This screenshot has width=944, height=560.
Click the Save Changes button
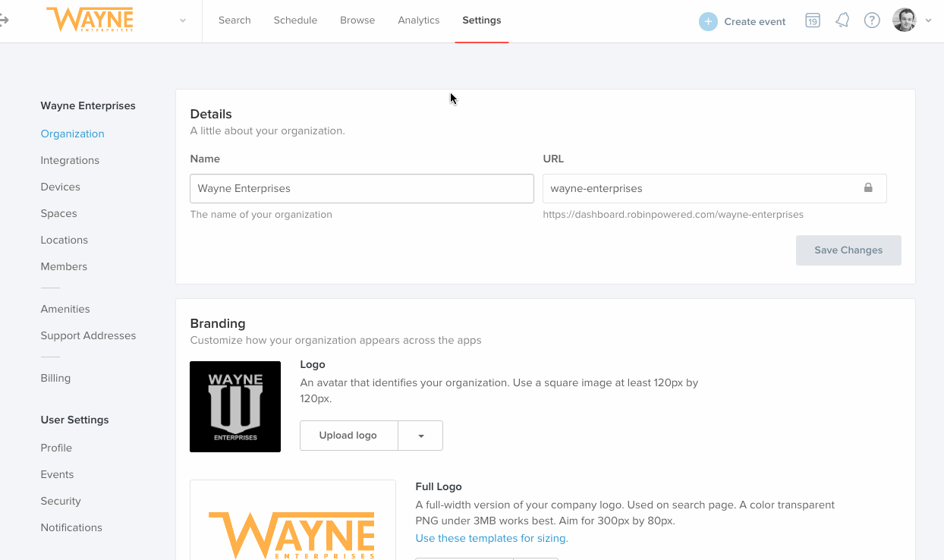point(848,250)
